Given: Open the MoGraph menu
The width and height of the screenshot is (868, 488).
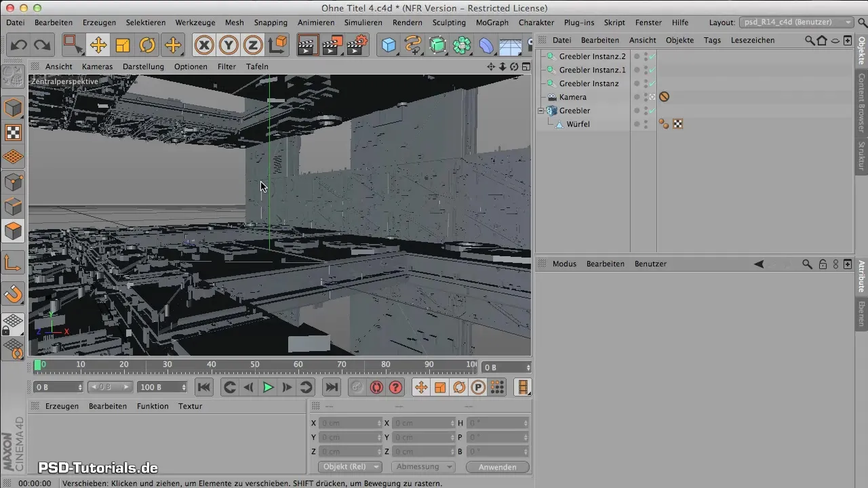Looking at the screenshot, I should click(492, 22).
